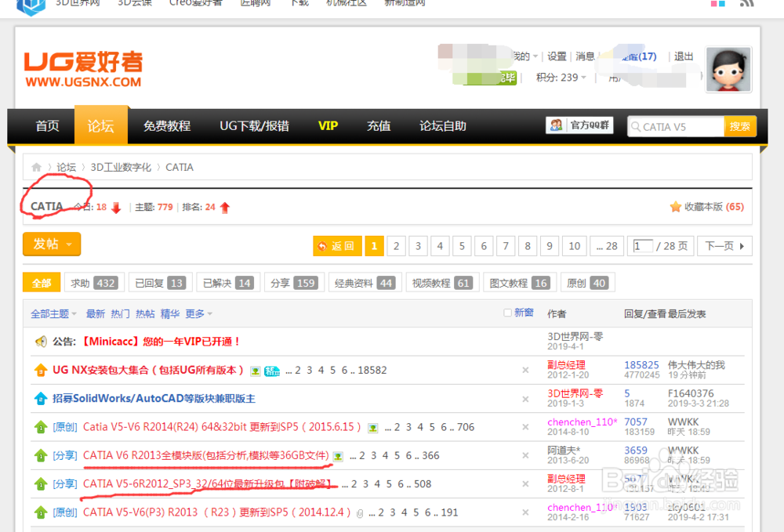The height and width of the screenshot is (532, 784).
Task: Click image attachment icon on R2014 thread
Action: [373, 428]
